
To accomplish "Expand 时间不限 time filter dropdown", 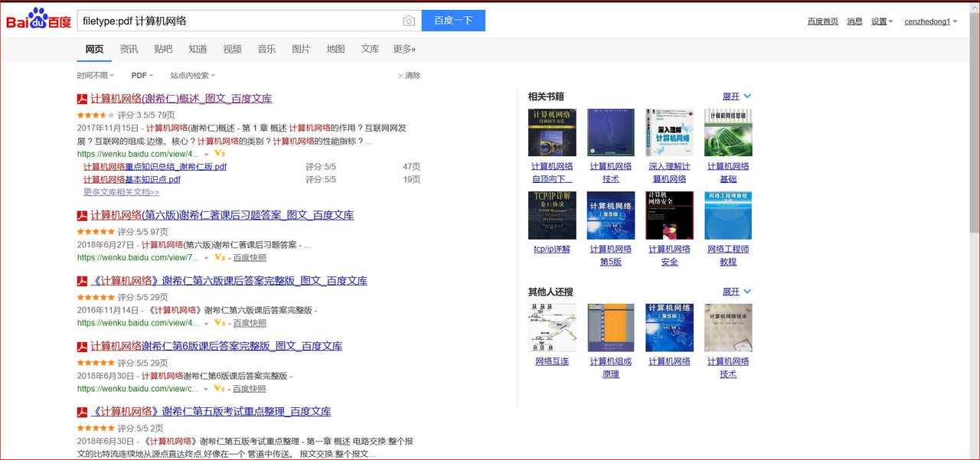I will click(95, 76).
